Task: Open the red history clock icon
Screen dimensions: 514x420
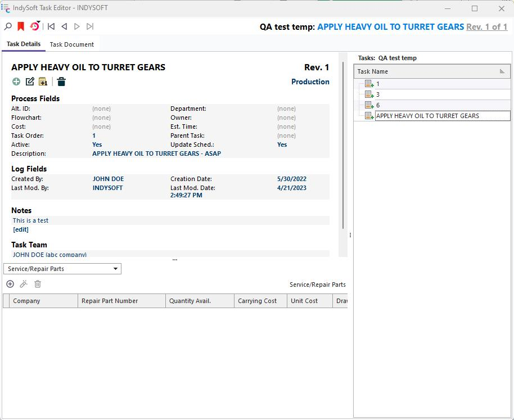Action: [34, 26]
